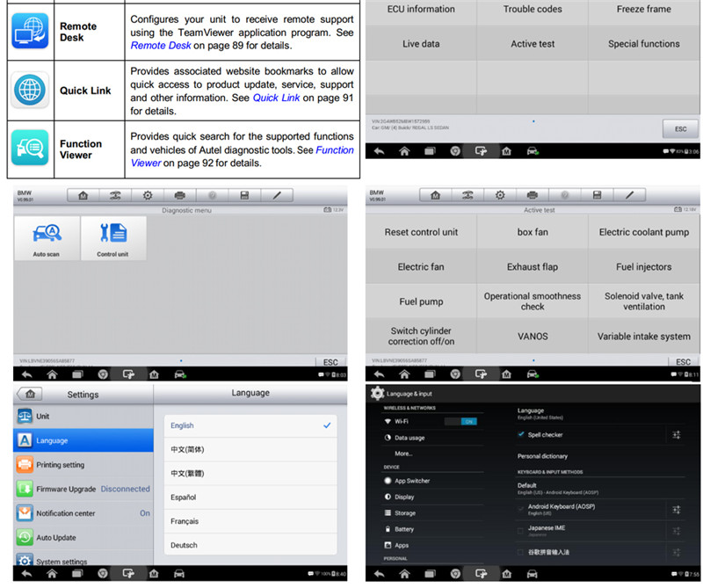703x588 pixels.
Task: Open Auto scan in Diagnostic menu
Action: click(47, 238)
